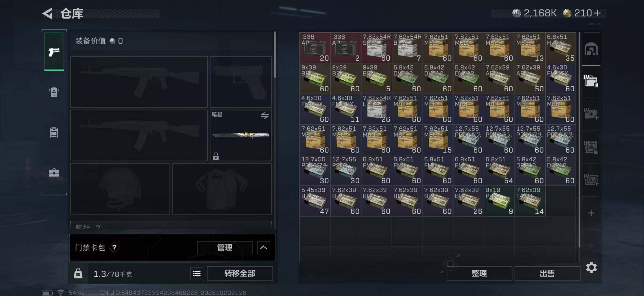644x296 pixels.
Task: Click the 转移全部 transfer all button
Action: click(x=240, y=273)
